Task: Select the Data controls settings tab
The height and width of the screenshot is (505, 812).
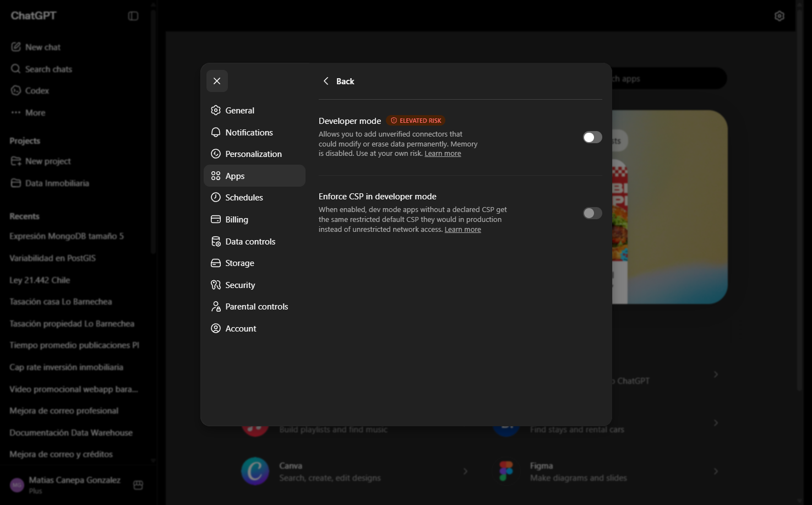Action: click(x=254, y=241)
